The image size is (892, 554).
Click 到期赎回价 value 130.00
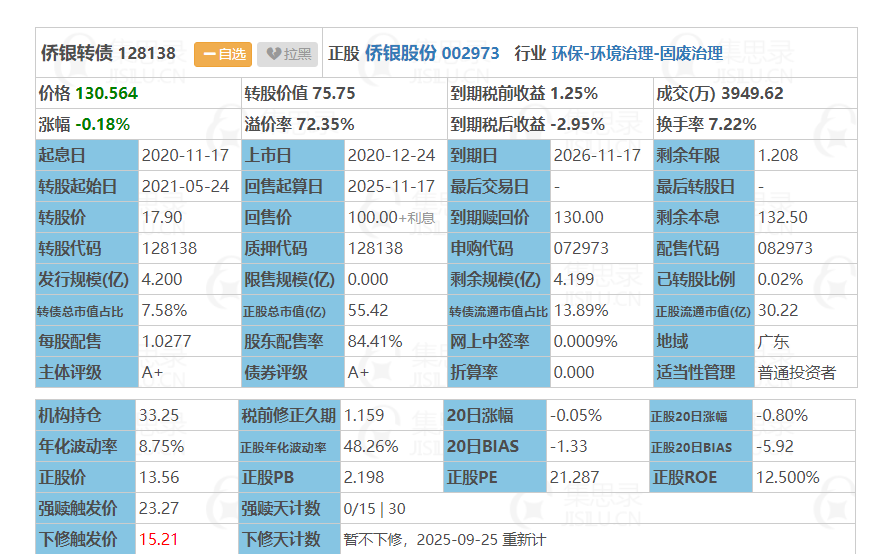point(579,217)
